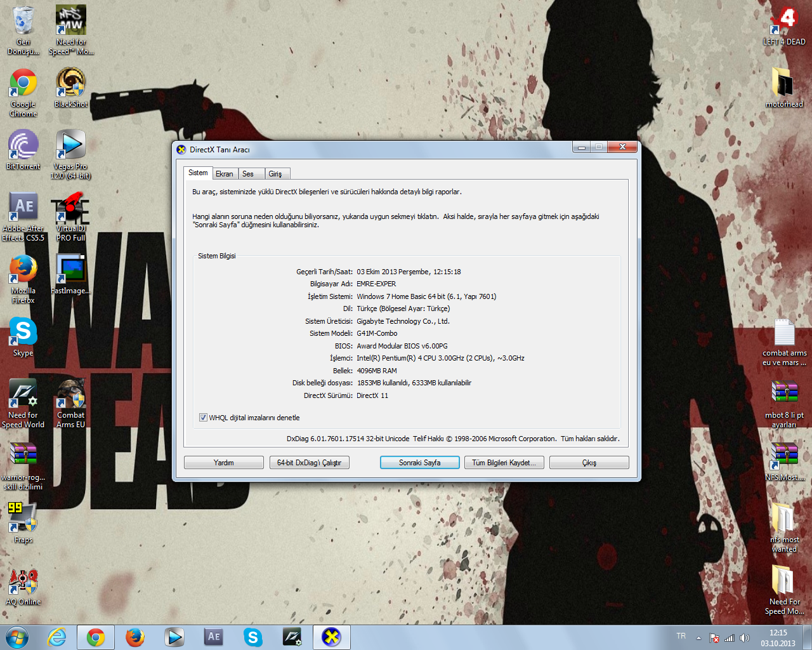Select motorhead folder on desktop

tap(784, 88)
